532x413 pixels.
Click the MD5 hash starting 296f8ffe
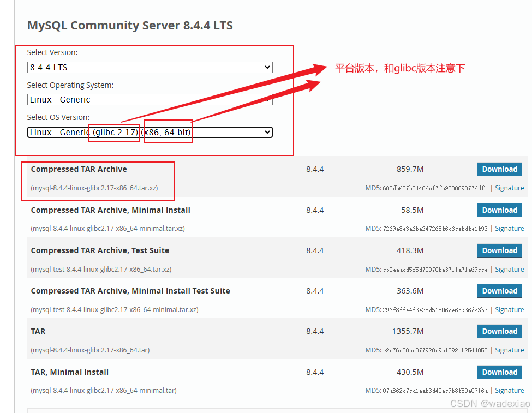[x=435, y=309]
